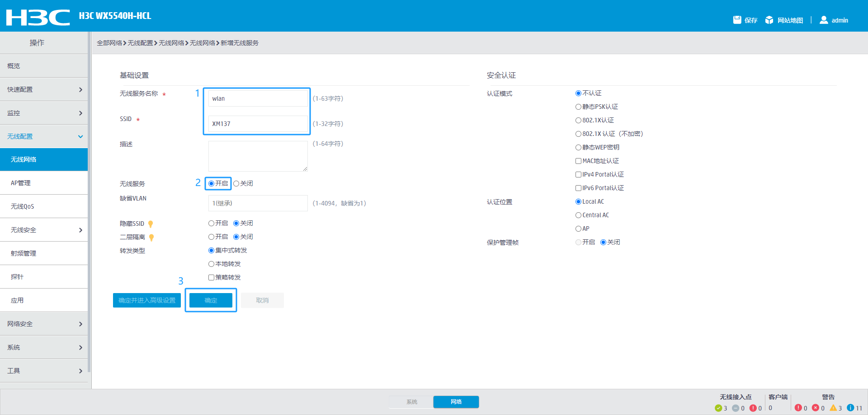The image size is (868, 415).
Task: Switch to the system (系统) bottom tab
Action: pyautogui.click(x=411, y=402)
